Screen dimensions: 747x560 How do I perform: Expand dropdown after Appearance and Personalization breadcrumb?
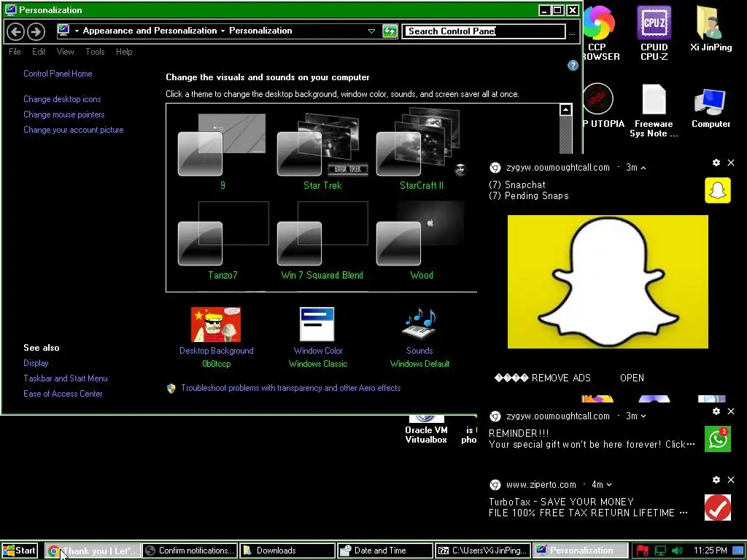(x=222, y=31)
